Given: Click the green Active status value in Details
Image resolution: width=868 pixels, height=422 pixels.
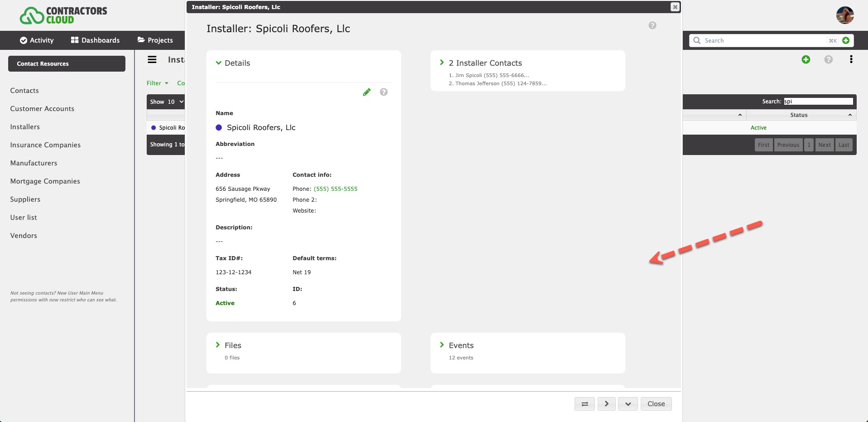Looking at the screenshot, I should click(x=225, y=303).
